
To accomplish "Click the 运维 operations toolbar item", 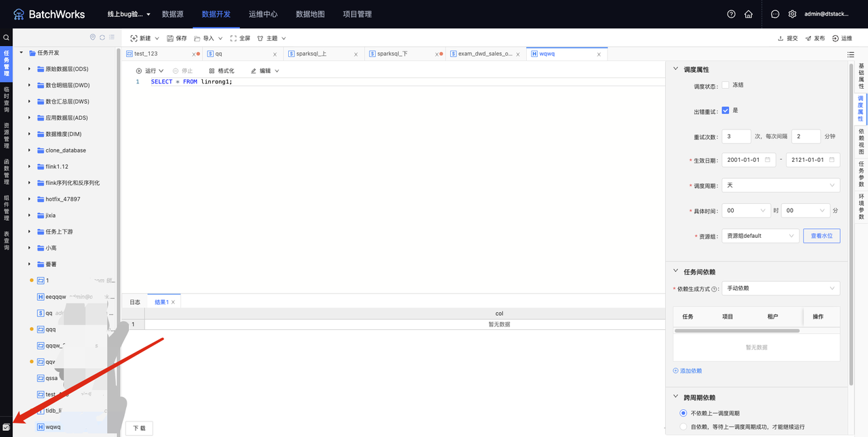I will [842, 38].
